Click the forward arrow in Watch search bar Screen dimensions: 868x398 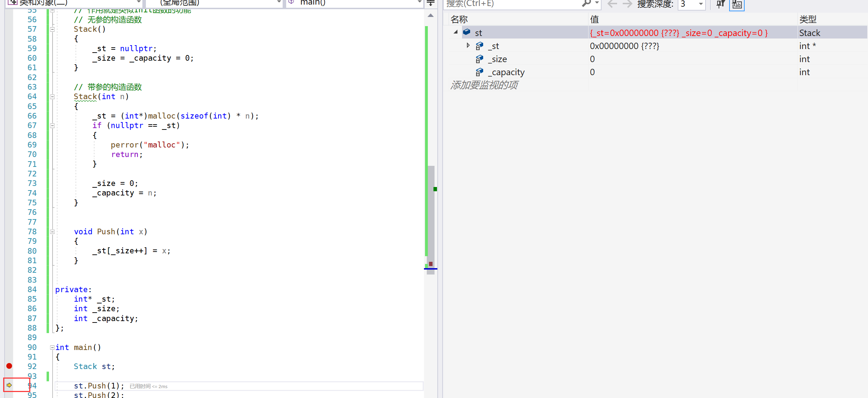point(627,4)
